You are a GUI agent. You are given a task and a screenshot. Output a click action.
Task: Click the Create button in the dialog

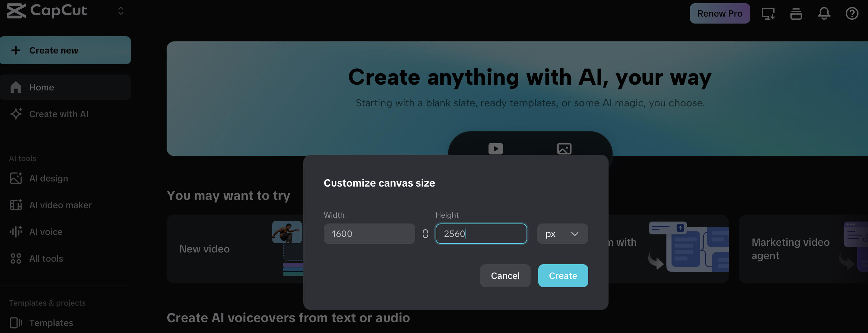tap(563, 276)
